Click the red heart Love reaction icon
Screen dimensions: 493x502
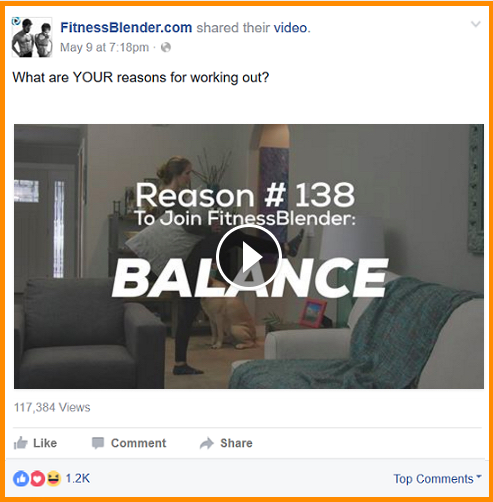coord(37,479)
